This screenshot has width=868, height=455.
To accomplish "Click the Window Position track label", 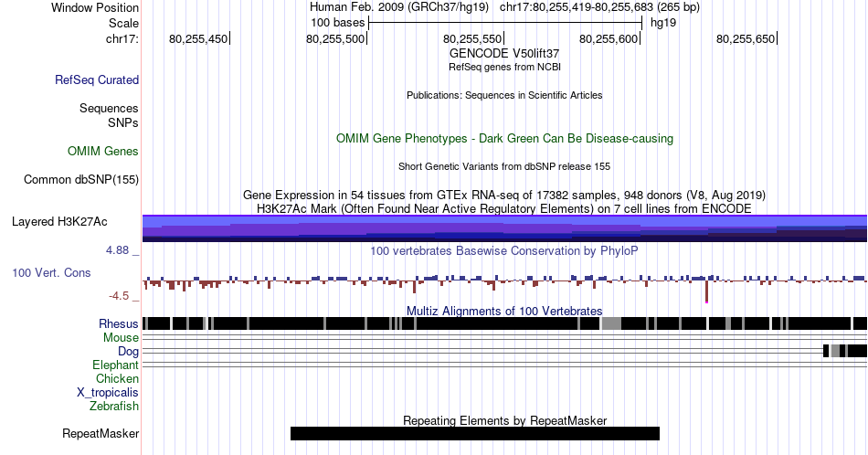I will [x=95, y=7].
